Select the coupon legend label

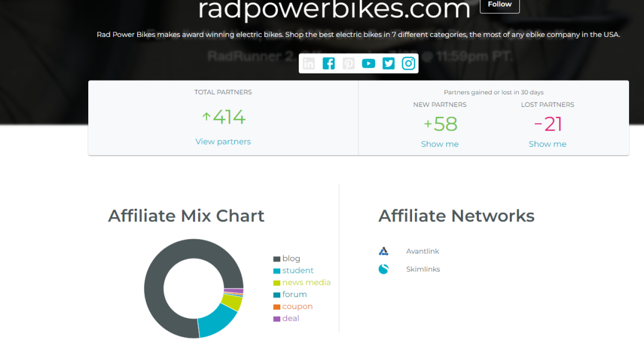coord(298,306)
